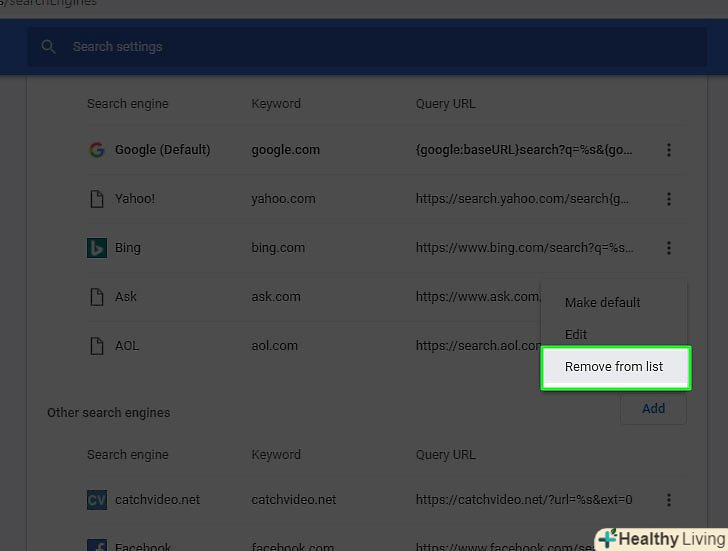Click the Add button
The width and height of the screenshot is (728, 551).
(x=653, y=408)
